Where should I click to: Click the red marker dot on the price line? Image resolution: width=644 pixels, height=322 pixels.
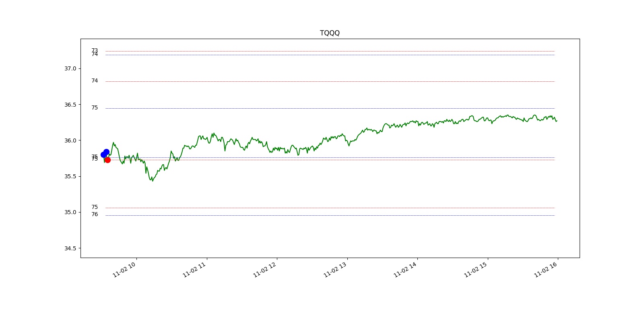pos(107,160)
